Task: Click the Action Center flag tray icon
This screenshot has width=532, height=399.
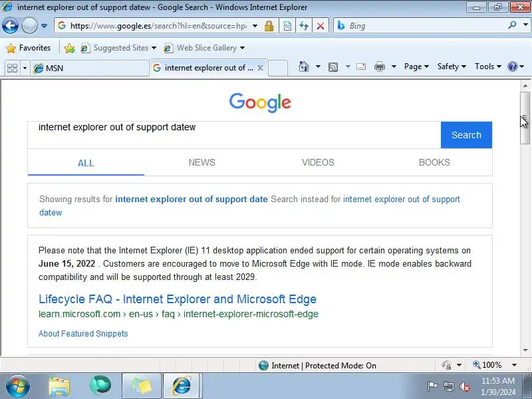Action: click(432, 386)
